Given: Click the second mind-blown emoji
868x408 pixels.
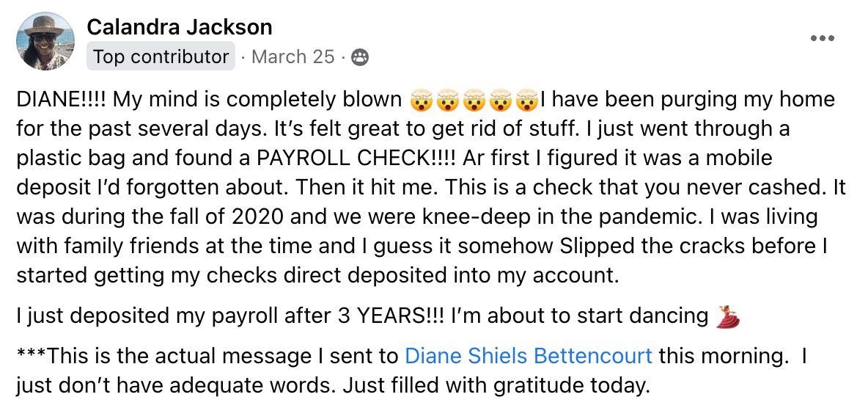Looking at the screenshot, I should (x=446, y=99).
